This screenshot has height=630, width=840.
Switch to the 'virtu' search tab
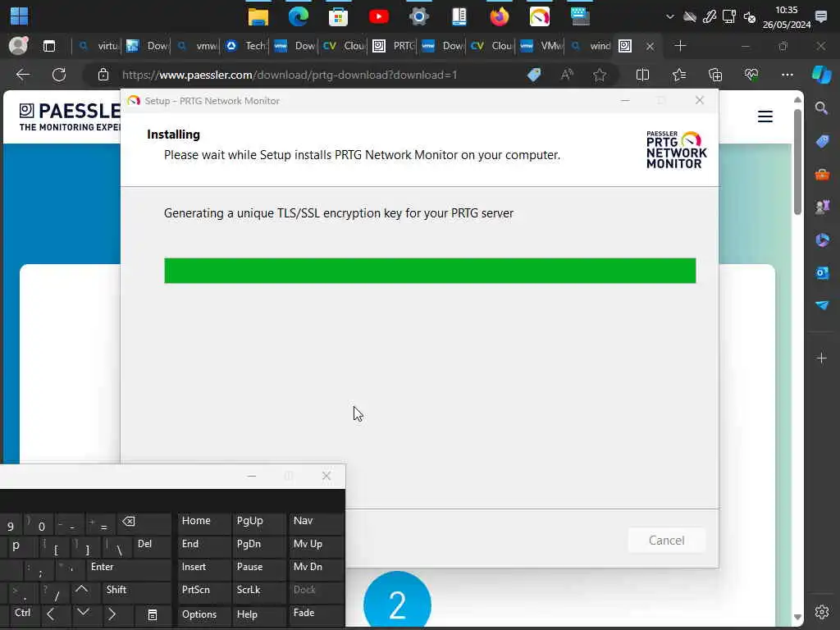[x=98, y=46]
